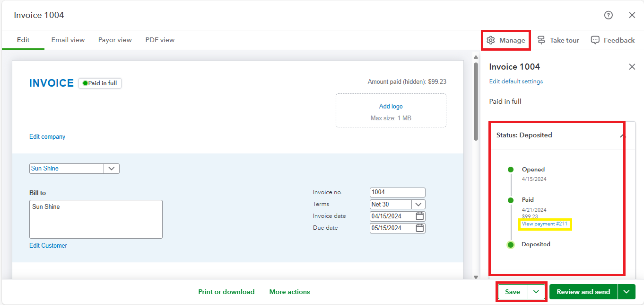Click the Invoice no. input field

pyautogui.click(x=397, y=192)
